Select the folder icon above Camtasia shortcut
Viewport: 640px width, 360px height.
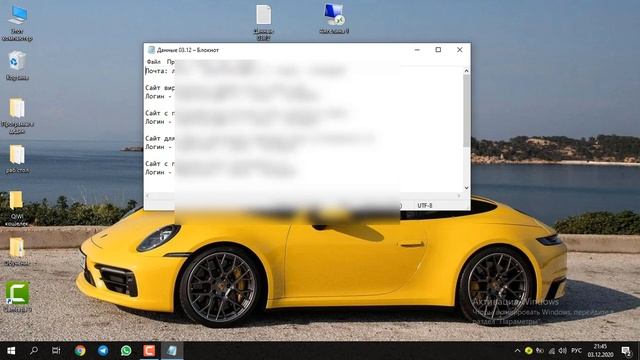(17, 247)
